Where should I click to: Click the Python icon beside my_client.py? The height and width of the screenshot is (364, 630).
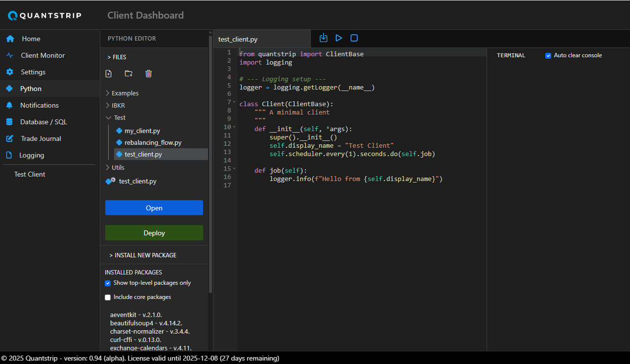[119, 131]
